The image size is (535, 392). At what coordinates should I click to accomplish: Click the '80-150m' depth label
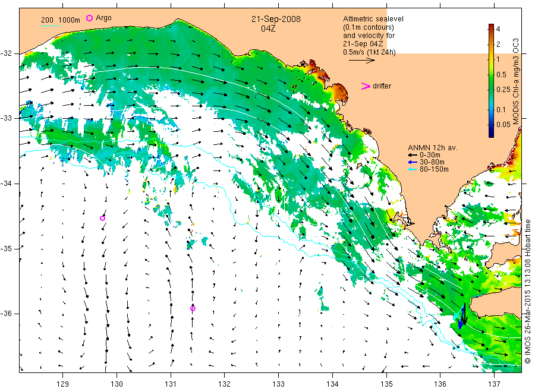point(434,169)
